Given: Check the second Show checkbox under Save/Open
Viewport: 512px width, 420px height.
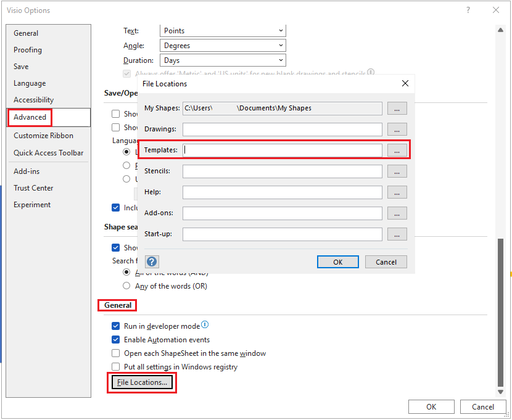Looking at the screenshot, I should tap(115, 127).
